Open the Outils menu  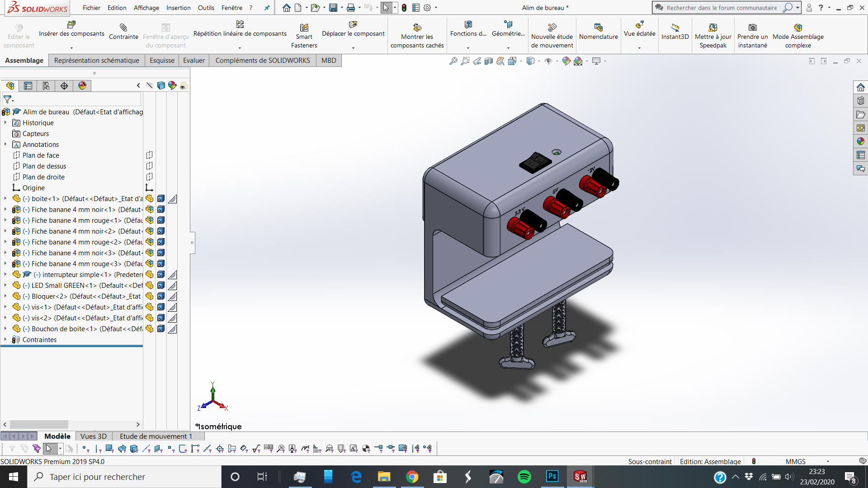(x=206, y=8)
